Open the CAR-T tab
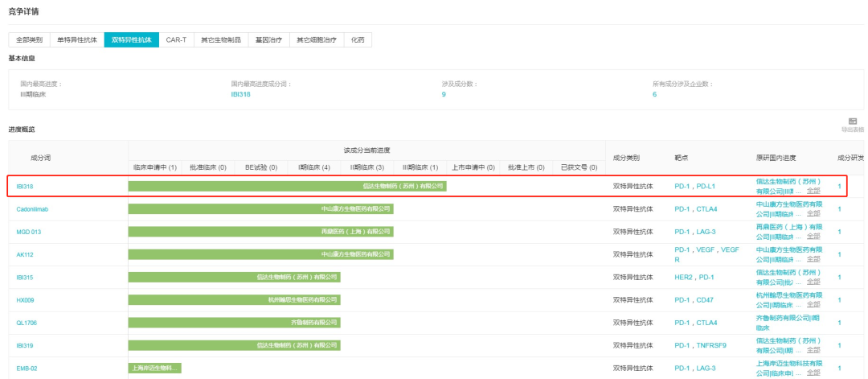 coord(176,40)
